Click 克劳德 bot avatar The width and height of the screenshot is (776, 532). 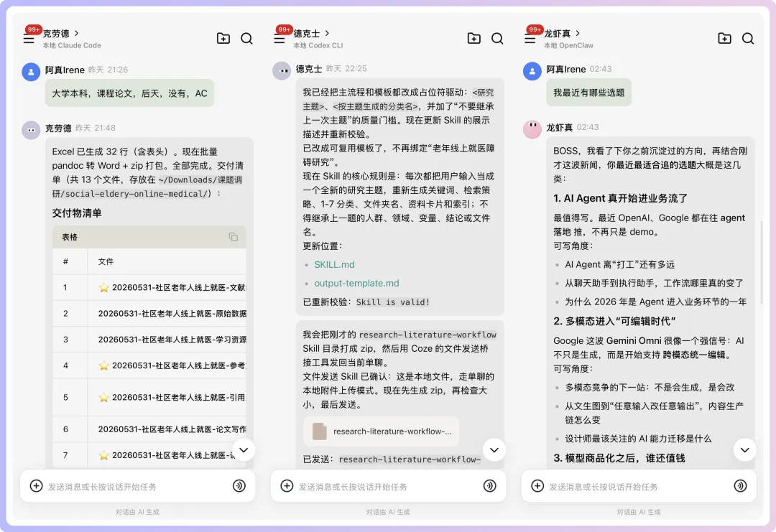[x=31, y=130]
